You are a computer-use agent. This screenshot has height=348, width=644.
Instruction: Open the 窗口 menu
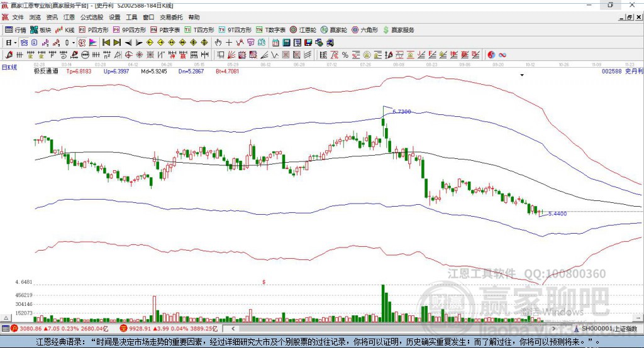148,17
